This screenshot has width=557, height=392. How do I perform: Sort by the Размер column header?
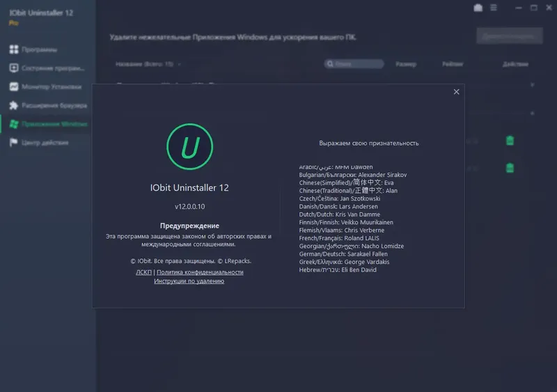406,64
